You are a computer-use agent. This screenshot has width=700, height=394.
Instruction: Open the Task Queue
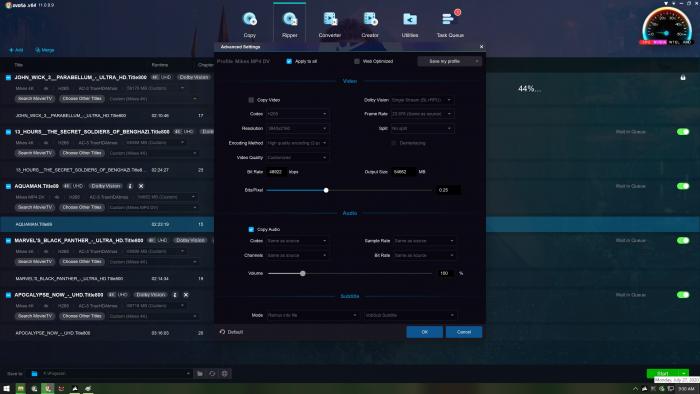(x=450, y=24)
